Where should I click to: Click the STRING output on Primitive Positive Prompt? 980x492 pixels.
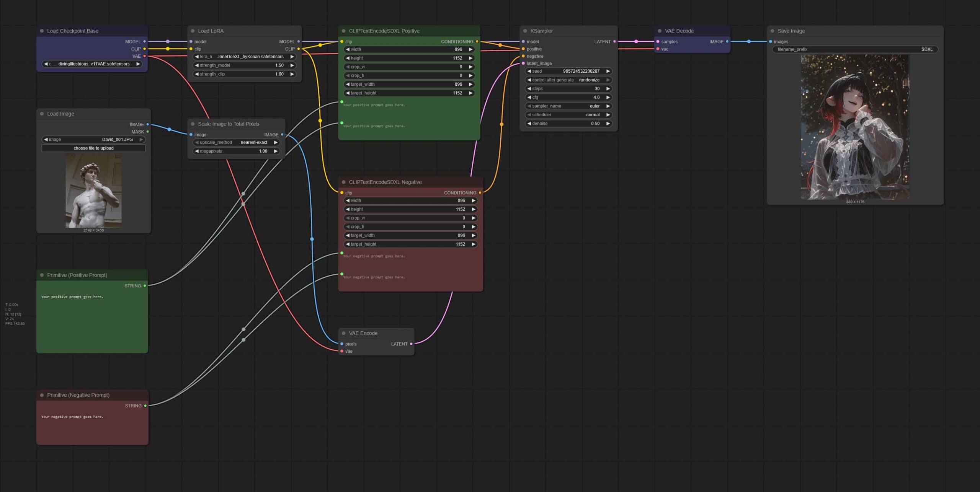coord(145,286)
